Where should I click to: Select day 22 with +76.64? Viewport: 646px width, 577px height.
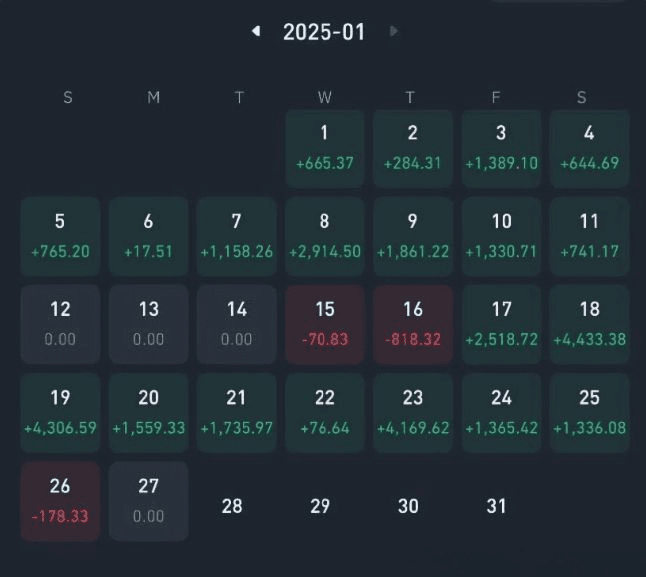coord(324,411)
